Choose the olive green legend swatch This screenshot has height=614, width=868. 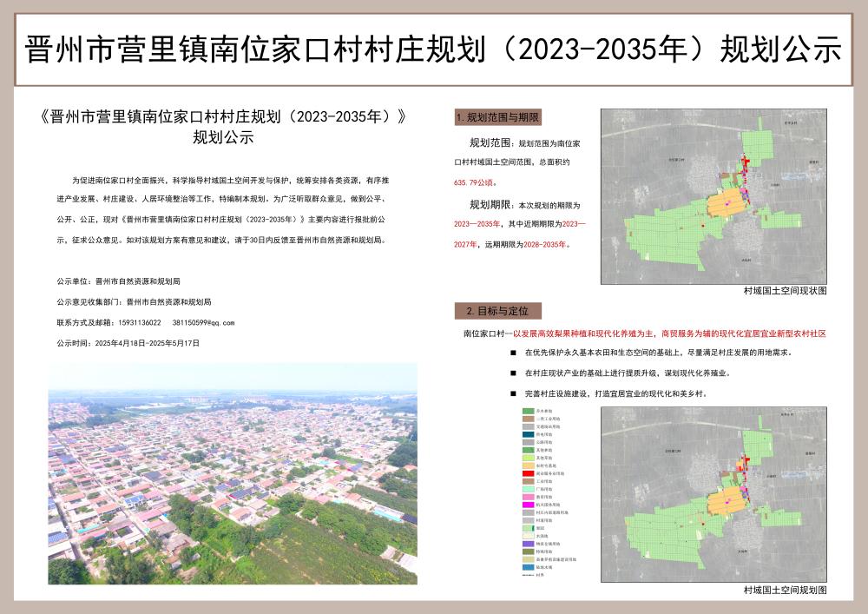[x=528, y=551]
